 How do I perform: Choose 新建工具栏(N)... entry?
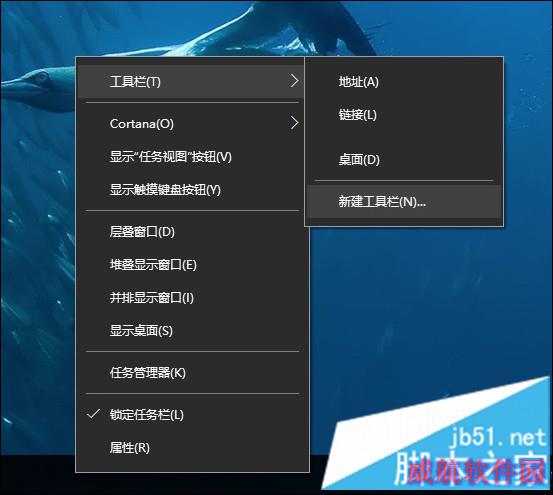pyautogui.click(x=404, y=202)
